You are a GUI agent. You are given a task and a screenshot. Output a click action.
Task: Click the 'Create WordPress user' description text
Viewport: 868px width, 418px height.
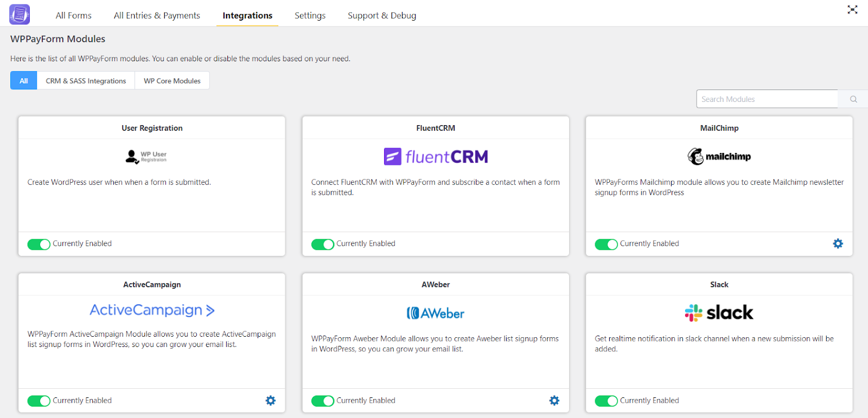click(119, 183)
